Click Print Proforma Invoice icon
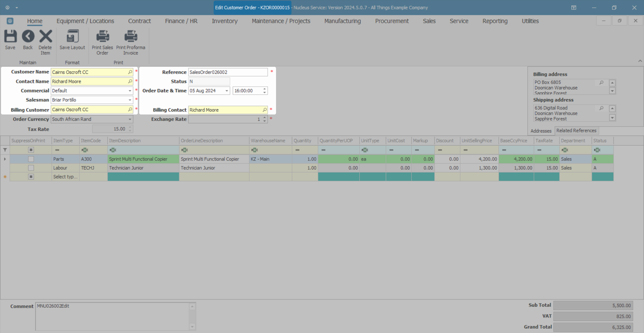The width and height of the screenshot is (644, 333). pyautogui.click(x=131, y=36)
